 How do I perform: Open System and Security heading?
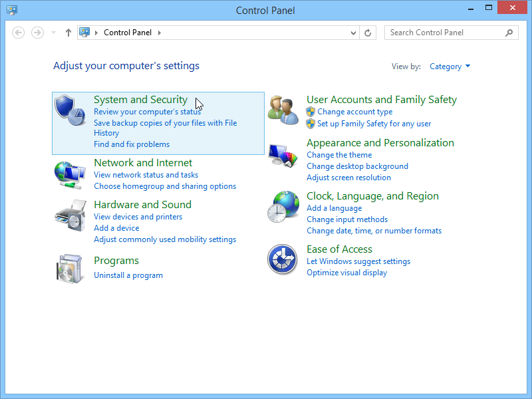click(140, 99)
